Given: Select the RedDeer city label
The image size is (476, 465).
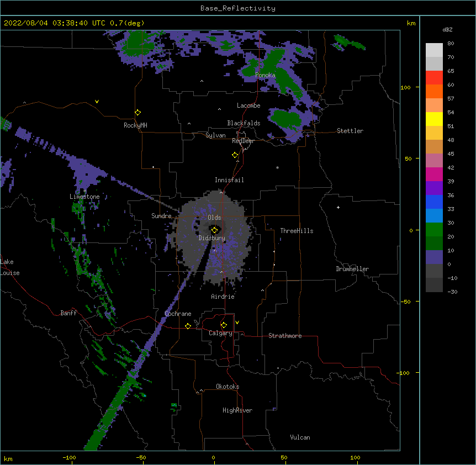Looking at the screenshot, I should point(243,141).
